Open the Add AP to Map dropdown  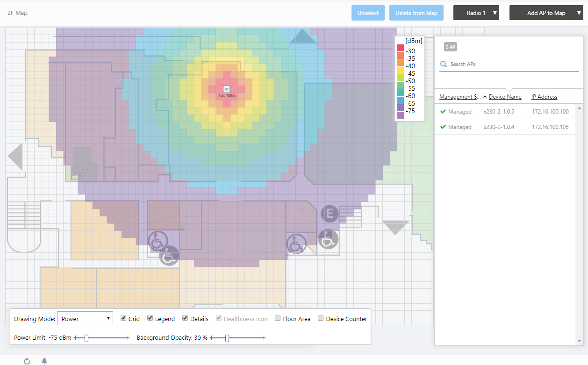click(545, 13)
